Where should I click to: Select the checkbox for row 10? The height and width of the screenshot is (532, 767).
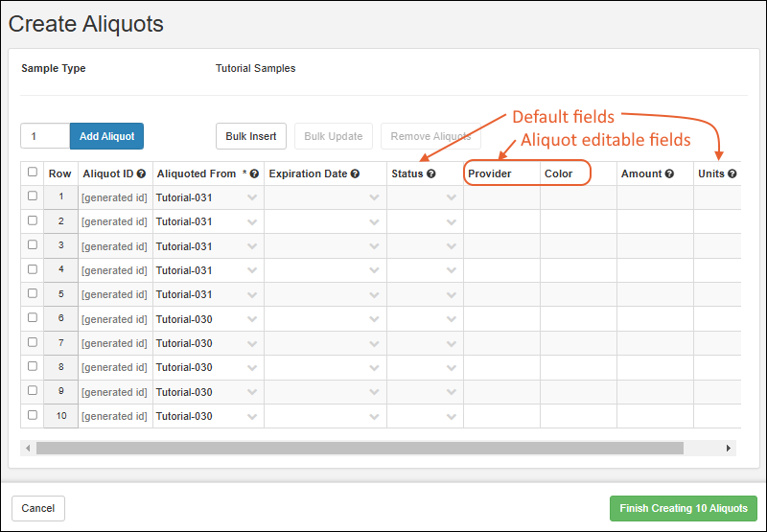click(33, 415)
